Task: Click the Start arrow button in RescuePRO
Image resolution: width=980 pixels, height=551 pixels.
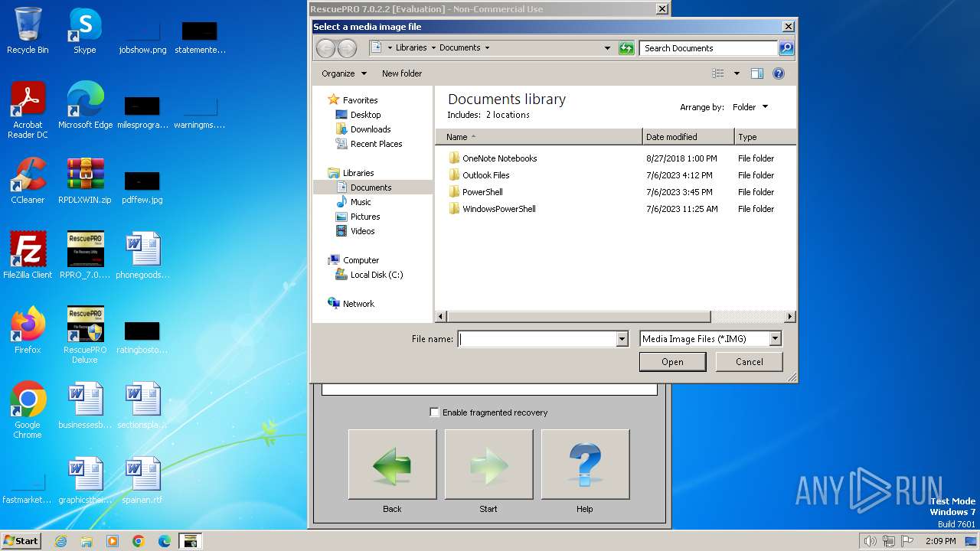Action: point(488,465)
